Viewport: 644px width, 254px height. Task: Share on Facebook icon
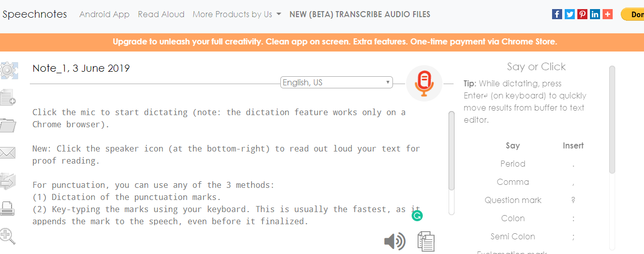tap(557, 14)
